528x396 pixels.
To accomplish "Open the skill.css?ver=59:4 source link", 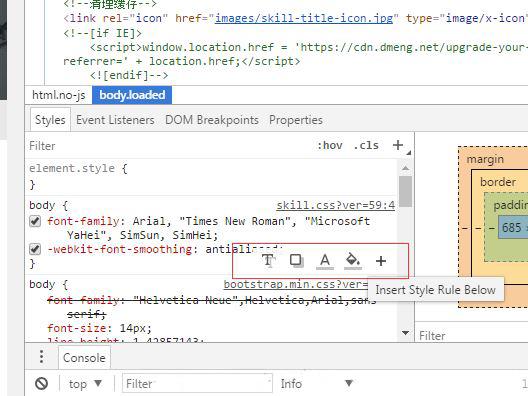I will pyautogui.click(x=336, y=205).
